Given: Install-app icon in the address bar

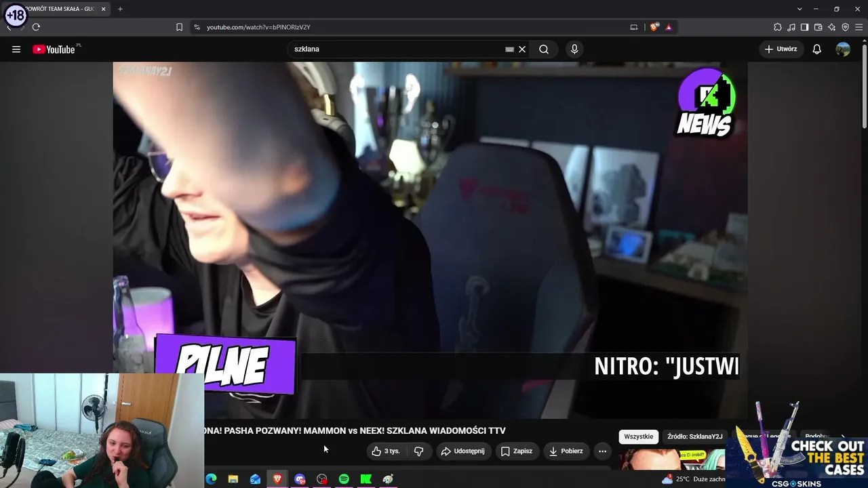Looking at the screenshot, I should click(x=634, y=27).
